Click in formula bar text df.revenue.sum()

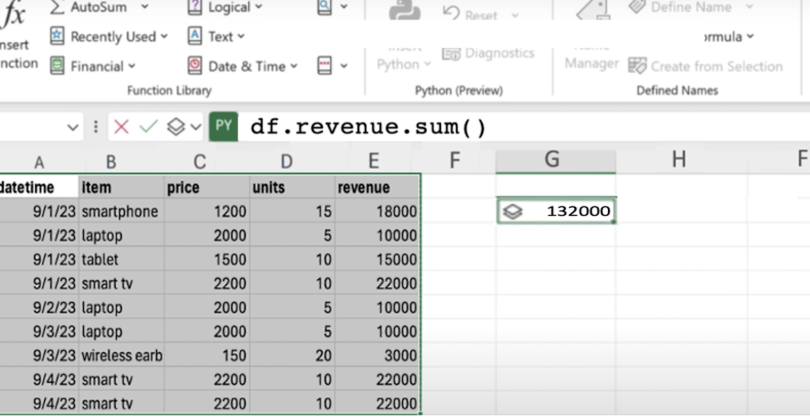pos(368,127)
